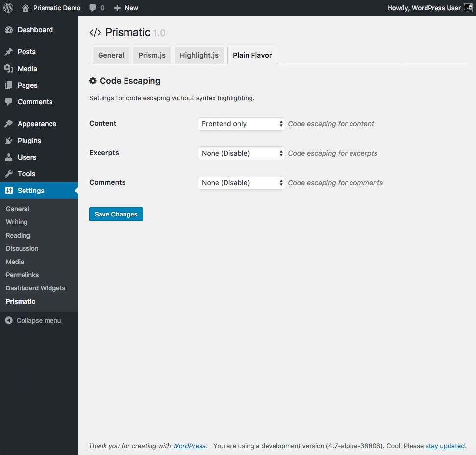Click the Users person icon
Screen dimensions: 476x455
(9, 157)
